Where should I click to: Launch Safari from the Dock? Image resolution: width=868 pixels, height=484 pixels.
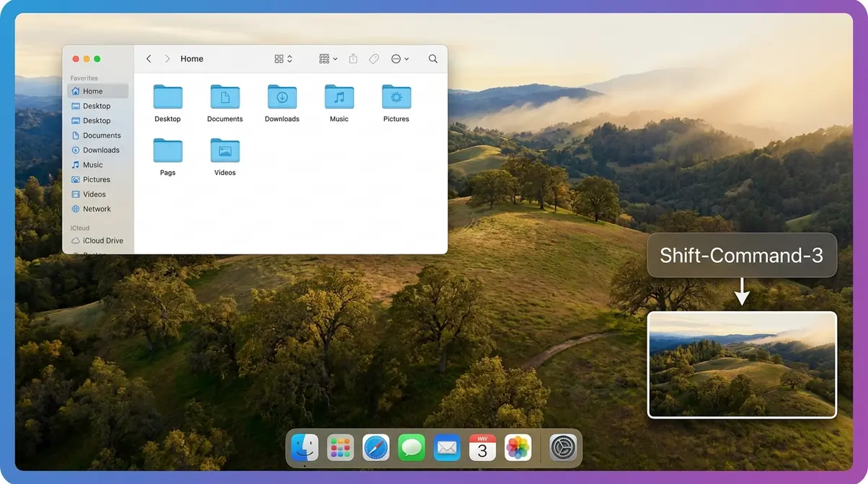(376, 447)
